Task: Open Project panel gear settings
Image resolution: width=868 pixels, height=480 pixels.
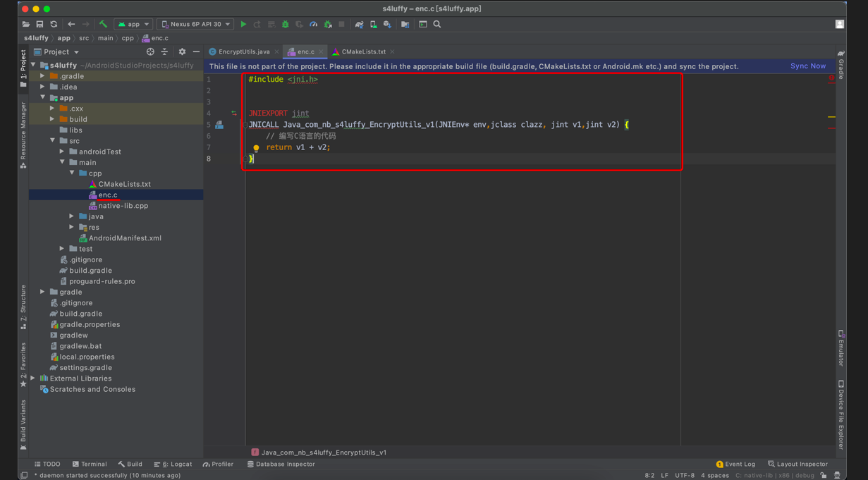Action: click(182, 51)
